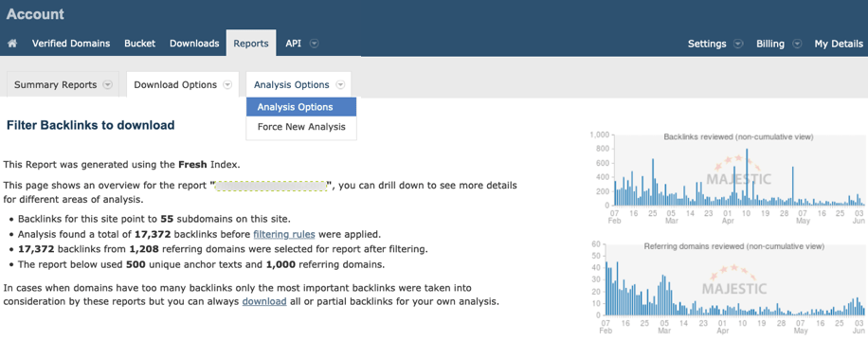Open the filtering rules link

pyautogui.click(x=284, y=234)
